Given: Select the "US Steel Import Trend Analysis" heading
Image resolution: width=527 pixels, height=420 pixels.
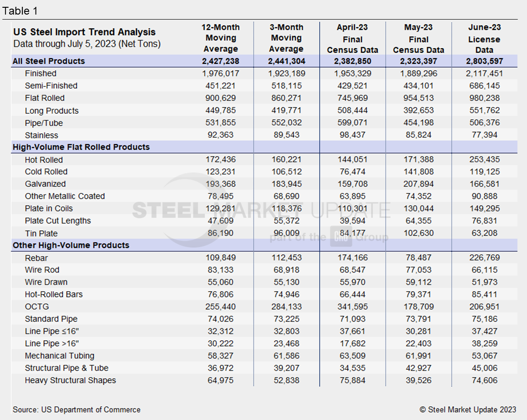Looking at the screenshot, I should (85, 32).
